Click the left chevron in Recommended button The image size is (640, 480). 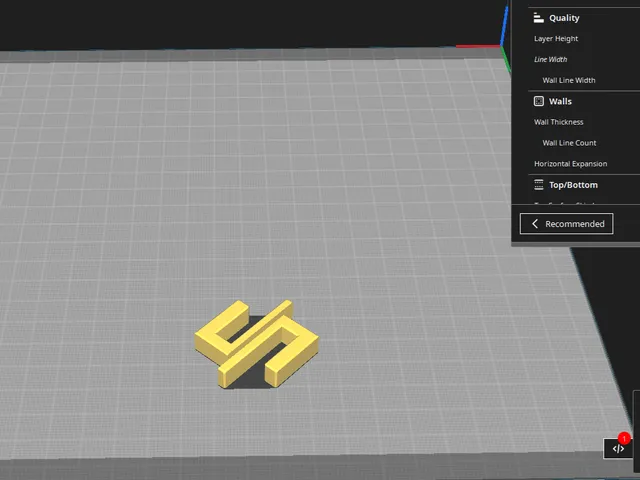(535, 224)
